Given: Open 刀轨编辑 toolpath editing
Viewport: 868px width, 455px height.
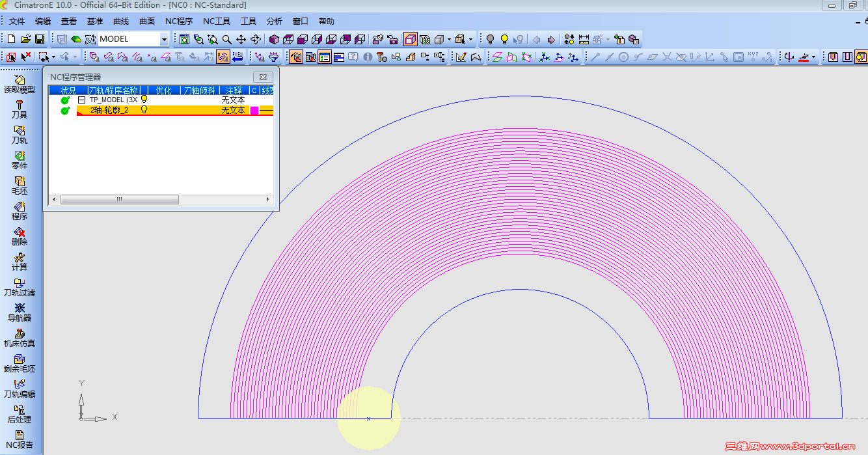Looking at the screenshot, I should pos(20,389).
